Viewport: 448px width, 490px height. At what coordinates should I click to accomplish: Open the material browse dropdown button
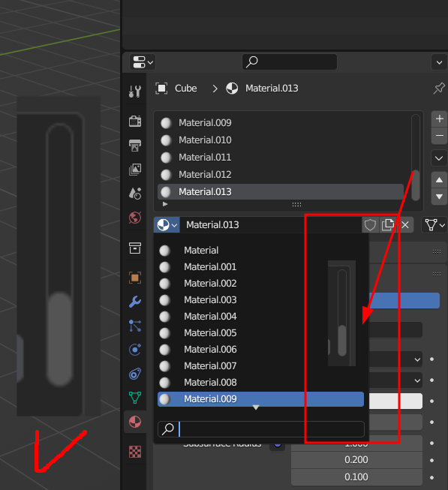pos(167,224)
